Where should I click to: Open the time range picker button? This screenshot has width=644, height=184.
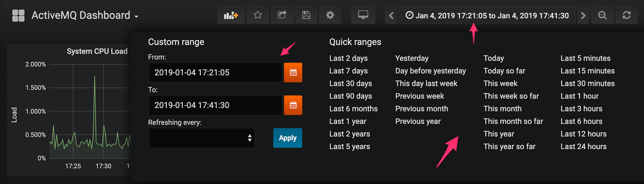487,16
